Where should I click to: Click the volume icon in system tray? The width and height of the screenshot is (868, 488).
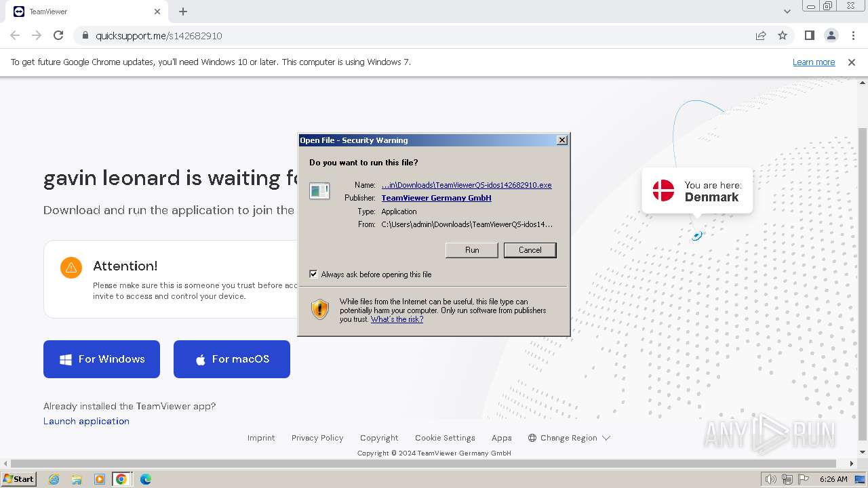[x=771, y=479]
